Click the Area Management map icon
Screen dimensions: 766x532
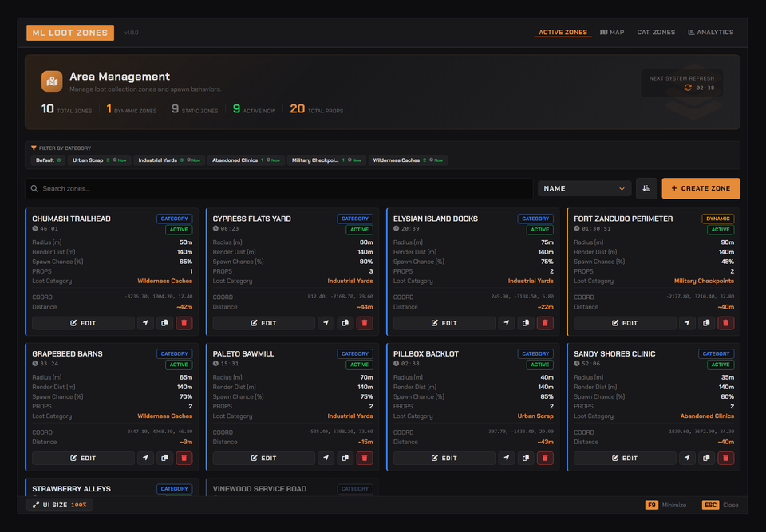coord(52,81)
